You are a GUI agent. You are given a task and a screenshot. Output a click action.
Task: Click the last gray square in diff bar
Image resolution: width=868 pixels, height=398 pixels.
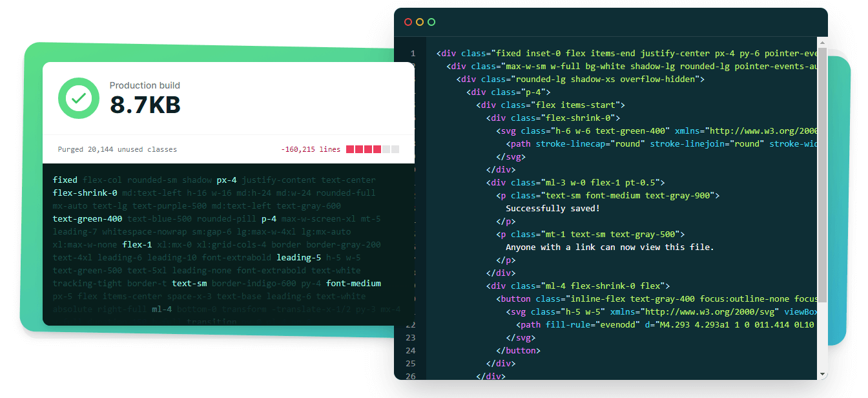tap(395, 149)
